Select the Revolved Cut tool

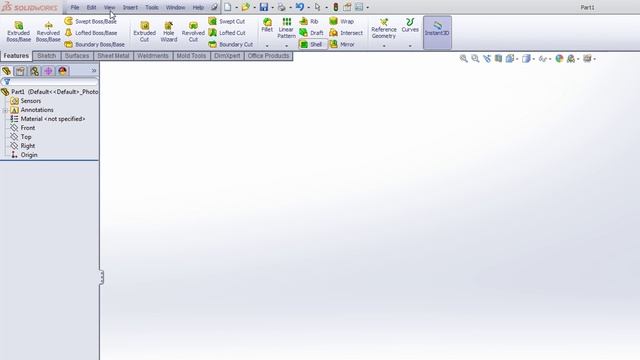click(193, 32)
